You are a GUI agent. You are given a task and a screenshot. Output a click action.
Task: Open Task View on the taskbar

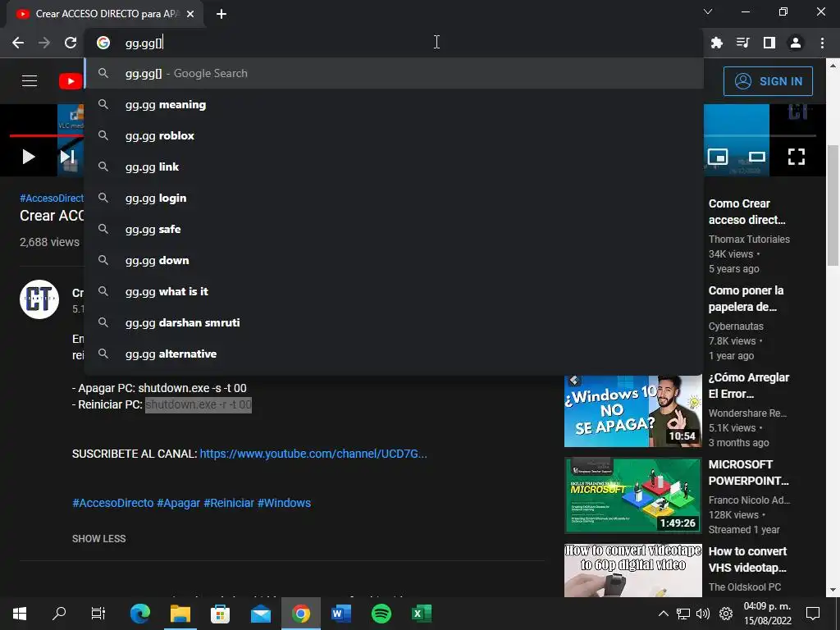click(98, 614)
